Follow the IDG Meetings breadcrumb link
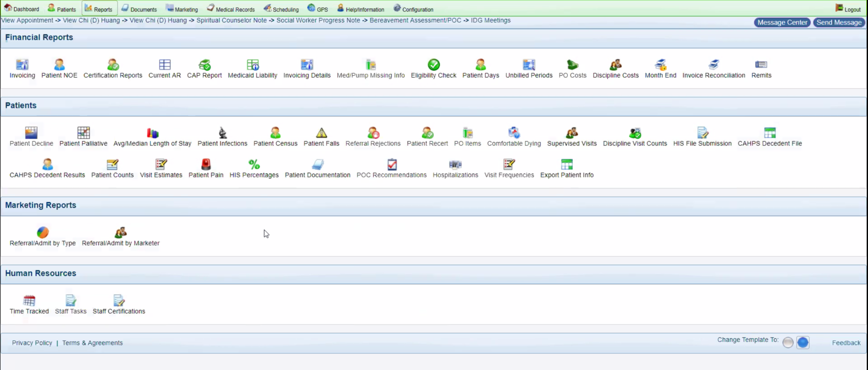Image resolution: width=868 pixels, height=370 pixels. pyautogui.click(x=491, y=20)
